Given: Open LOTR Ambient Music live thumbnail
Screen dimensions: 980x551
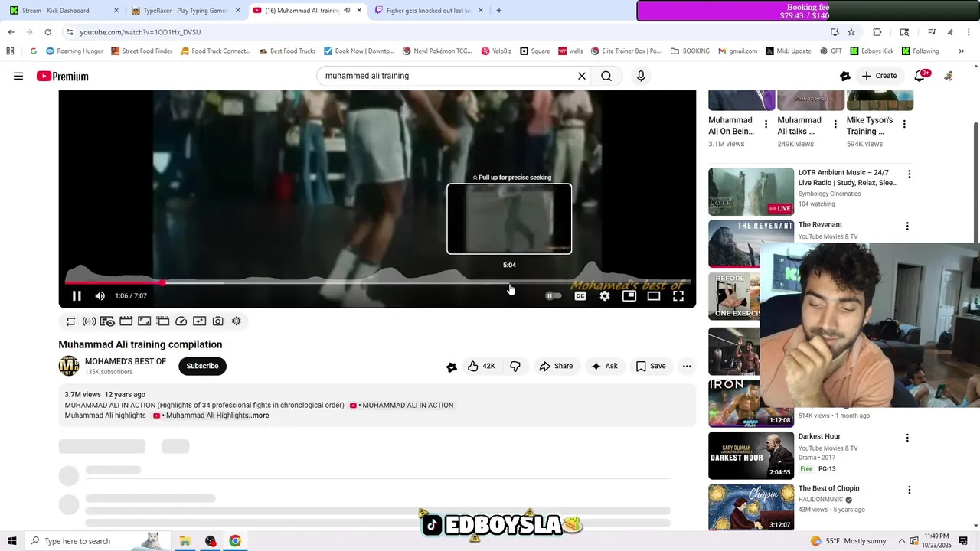Looking at the screenshot, I should click(751, 192).
